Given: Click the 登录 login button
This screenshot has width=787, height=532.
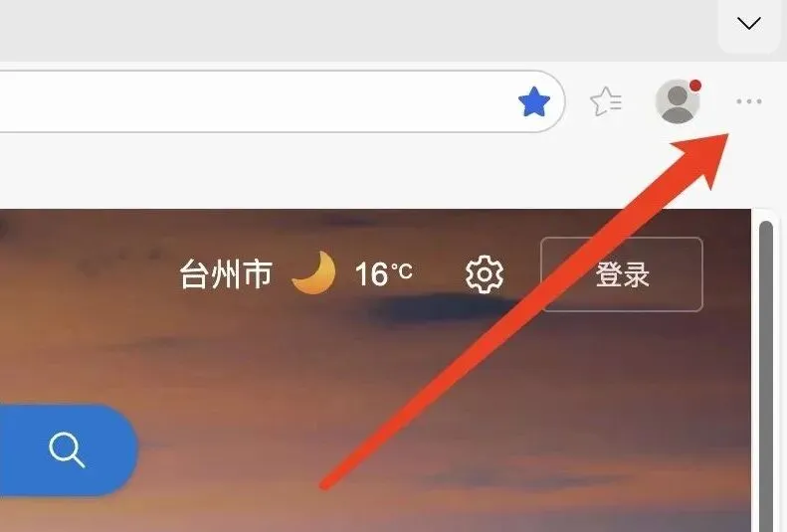Looking at the screenshot, I should click(622, 274).
